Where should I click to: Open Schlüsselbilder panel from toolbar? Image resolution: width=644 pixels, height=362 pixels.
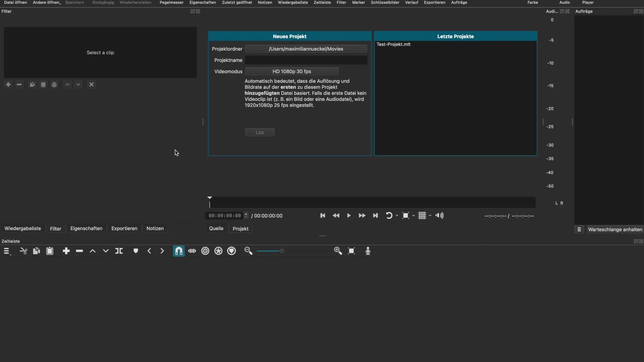[385, 3]
